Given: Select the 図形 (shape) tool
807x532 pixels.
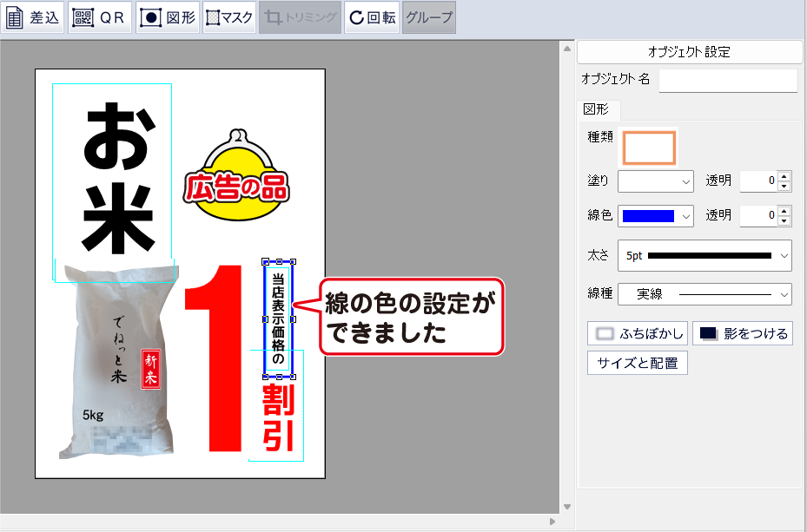Looking at the screenshot, I should (169, 17).
